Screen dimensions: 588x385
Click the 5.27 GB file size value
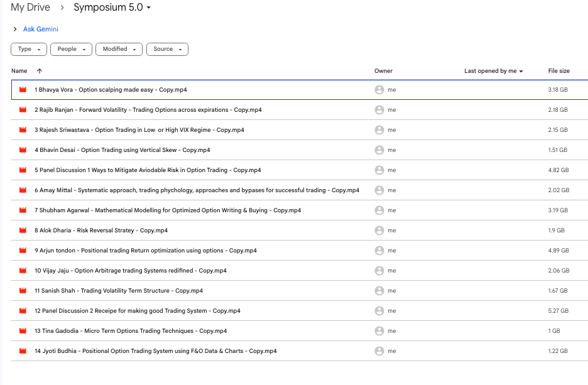pos(558,311)
